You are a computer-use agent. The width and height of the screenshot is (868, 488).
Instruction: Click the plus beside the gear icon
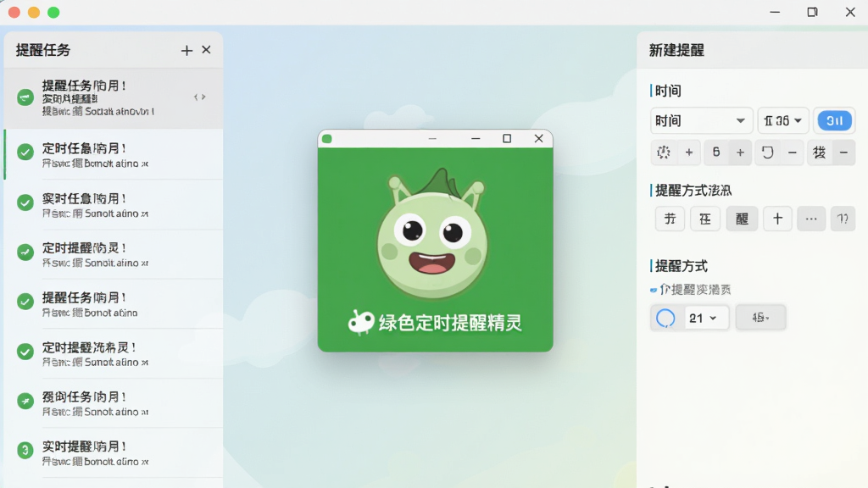point(688,152)
